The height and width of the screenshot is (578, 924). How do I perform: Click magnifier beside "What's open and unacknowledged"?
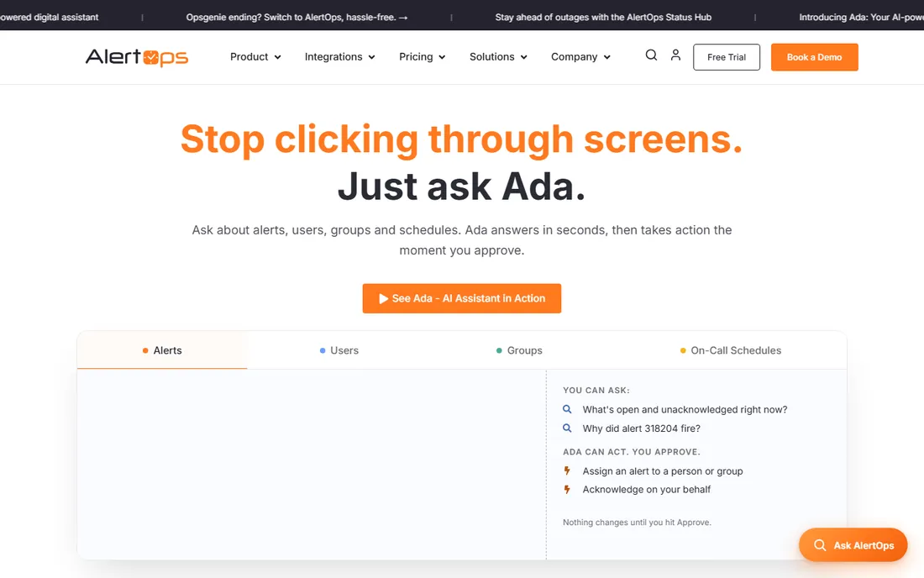click(x=567, y=409)
